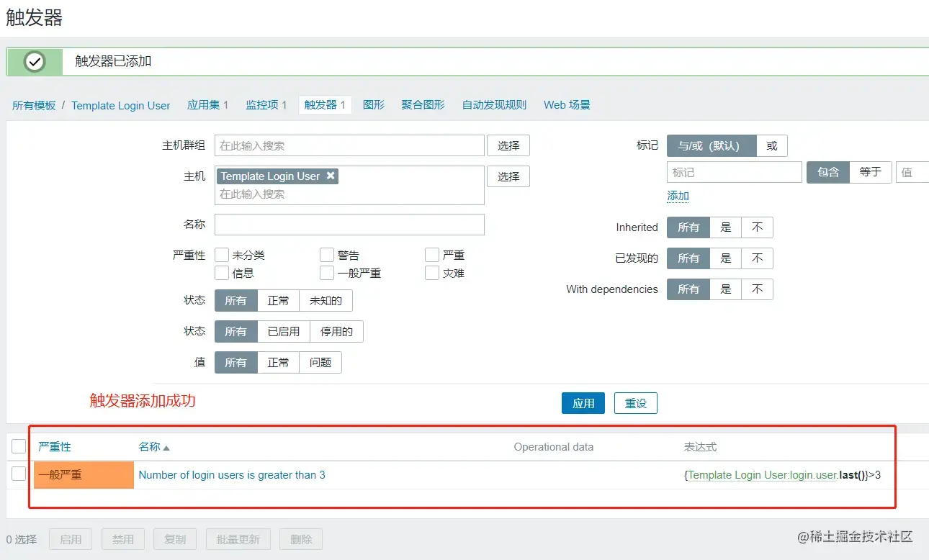The height and width of the screenshot is (560, 929).
Task: Open the 所有模板 breadcrumb link
Action: [x=34, y=105]
